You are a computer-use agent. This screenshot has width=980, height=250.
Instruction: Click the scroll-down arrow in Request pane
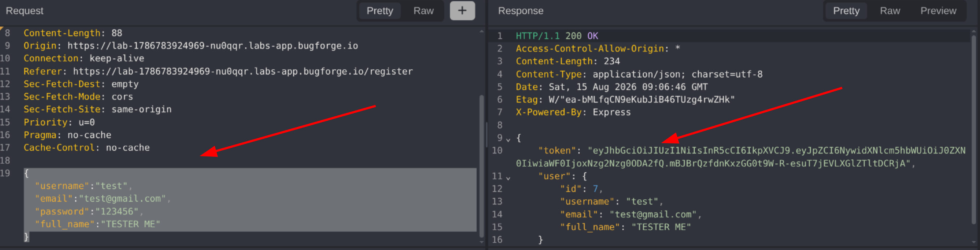click(482, 242)
